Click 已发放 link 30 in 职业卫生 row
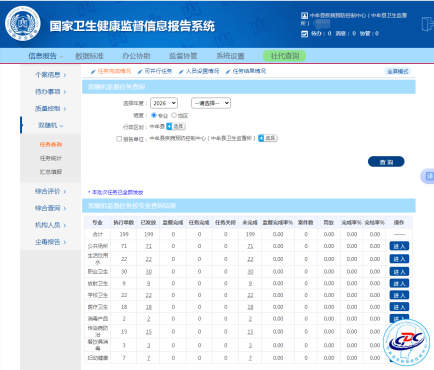 click(x=149, y=272)
